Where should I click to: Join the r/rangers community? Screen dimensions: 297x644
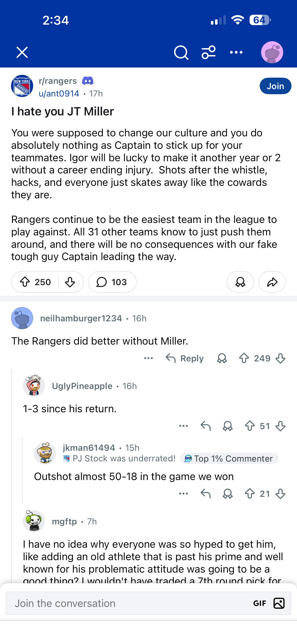tap(275, 86)
